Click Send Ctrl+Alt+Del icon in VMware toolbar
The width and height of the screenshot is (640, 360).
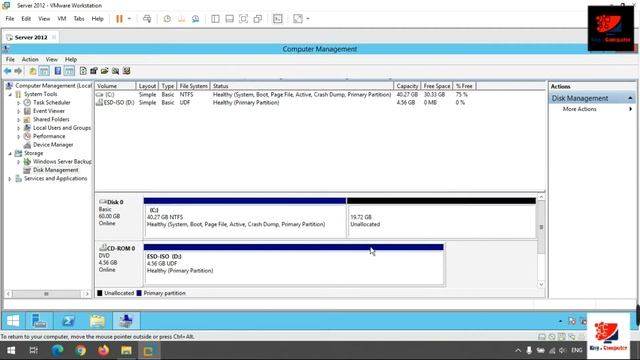click(x=147, y=19)
